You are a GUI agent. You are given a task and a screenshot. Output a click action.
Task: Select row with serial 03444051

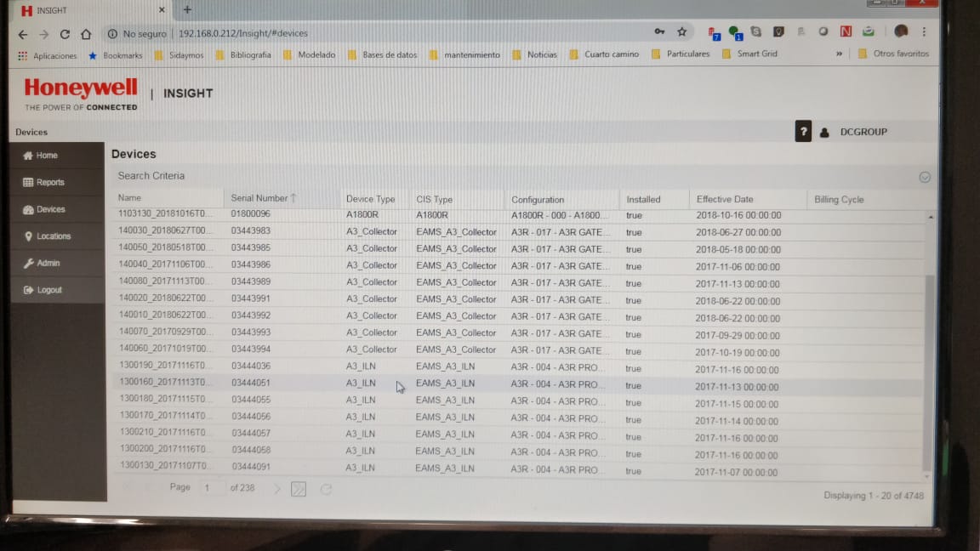click(x=518, y=383)
